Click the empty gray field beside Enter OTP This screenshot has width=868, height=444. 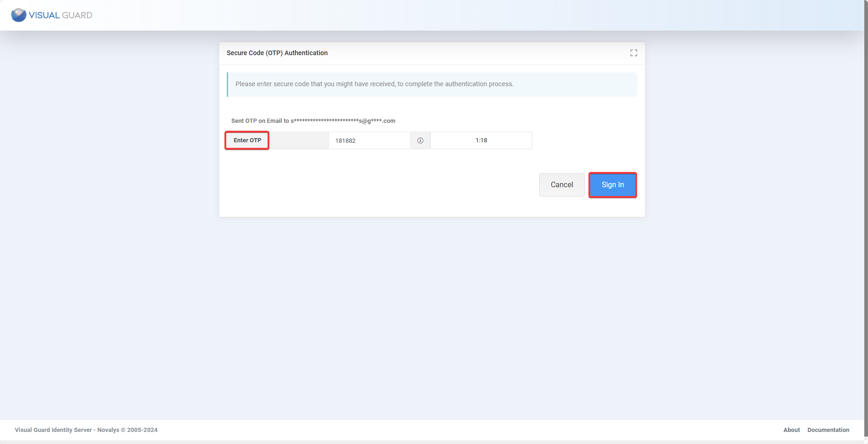pyautogui.click(x=299, y=140)
